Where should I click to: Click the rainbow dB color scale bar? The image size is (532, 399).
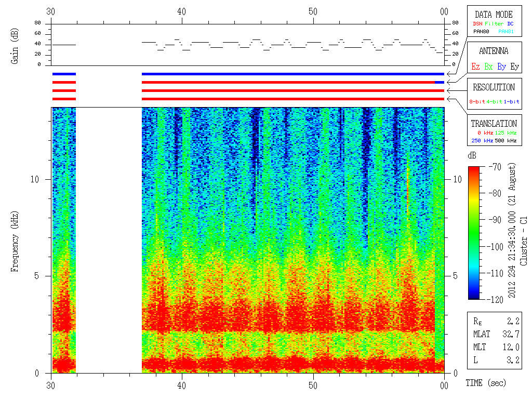474,233
